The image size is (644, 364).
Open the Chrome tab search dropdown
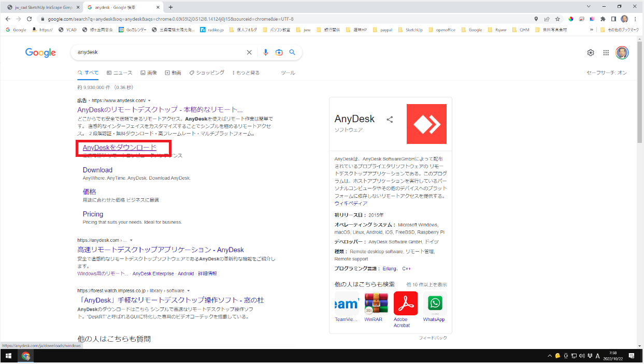tap(589, 7)
